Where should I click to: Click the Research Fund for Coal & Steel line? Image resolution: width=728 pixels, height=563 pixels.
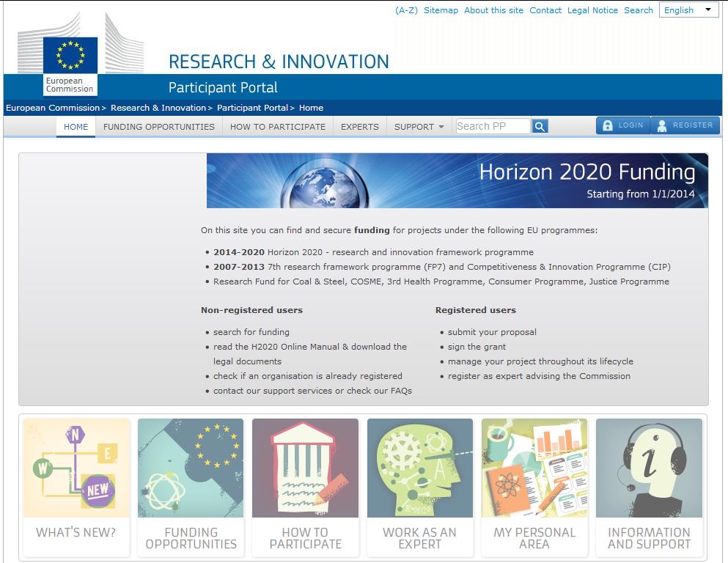(x=441, y=281)
